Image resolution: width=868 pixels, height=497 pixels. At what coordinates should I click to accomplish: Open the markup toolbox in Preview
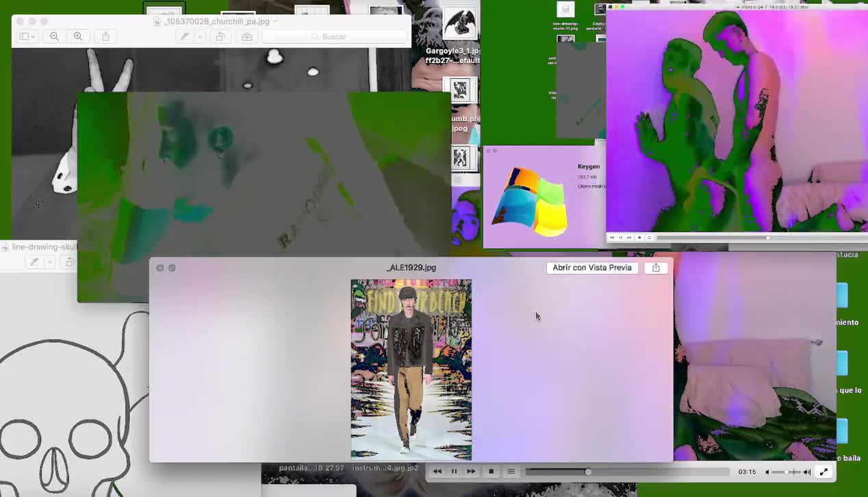coord(247,36)
